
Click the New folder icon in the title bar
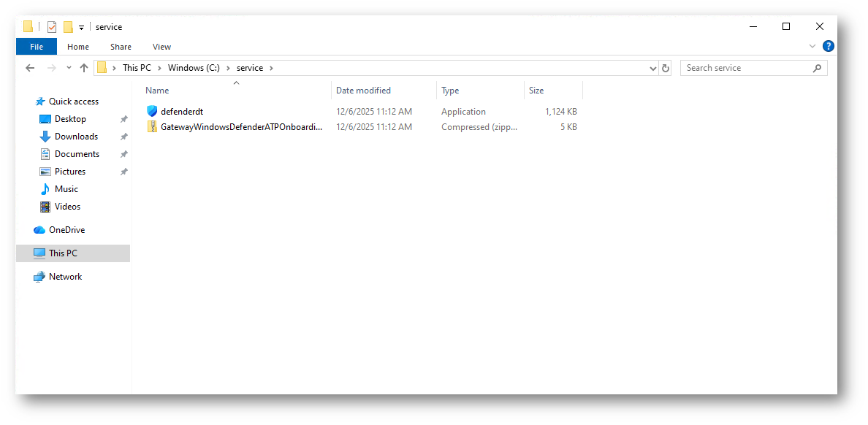point(68,26)
